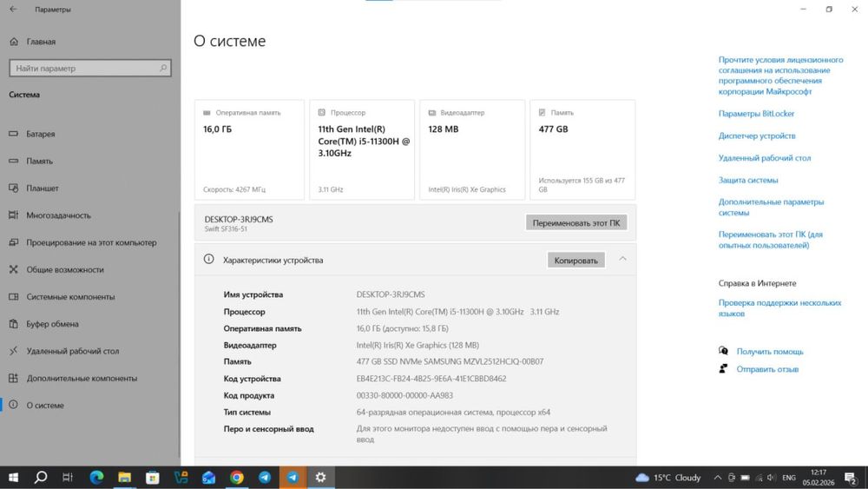Click the Копировать button
The width and height of the screenshot is (868, 489).
(575, 261)
